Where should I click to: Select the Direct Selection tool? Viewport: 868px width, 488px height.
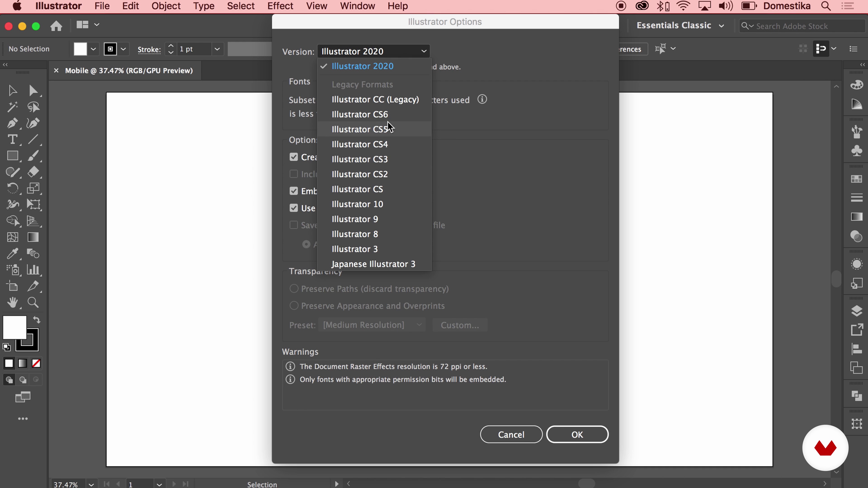[33, 91]
